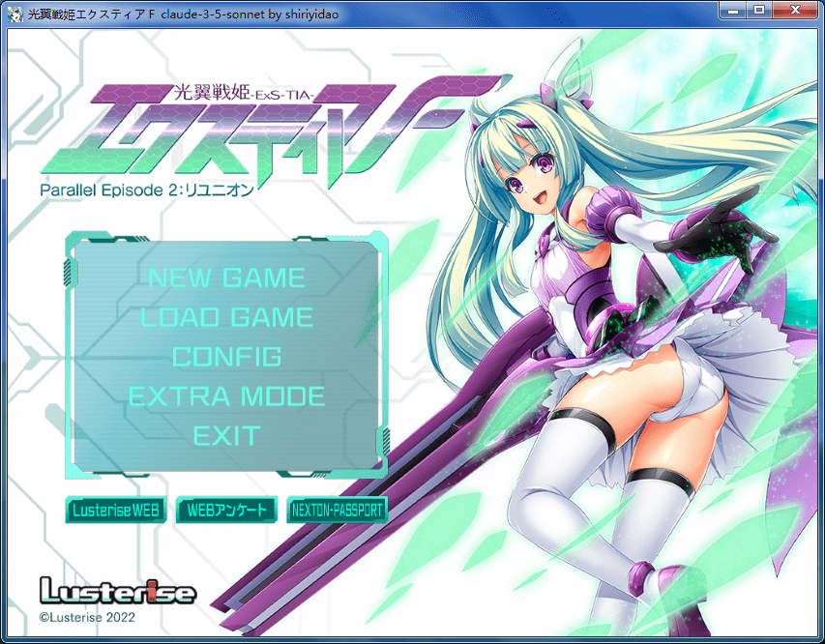Click the WEBアンケート survey button
825x644 pixels.
pyautogui.click(x=226, y=510)
